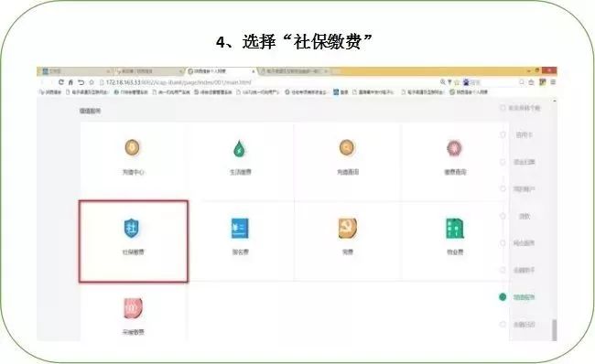Open the red icon in bottom row
The width and height of the screenshot is (595, 364).
pyautogui.click(x=133, y=308)
